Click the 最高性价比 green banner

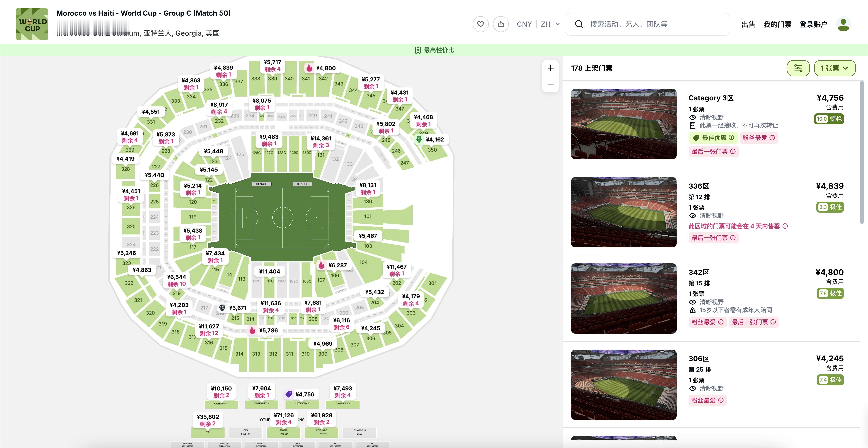click(x=434, y=50)
